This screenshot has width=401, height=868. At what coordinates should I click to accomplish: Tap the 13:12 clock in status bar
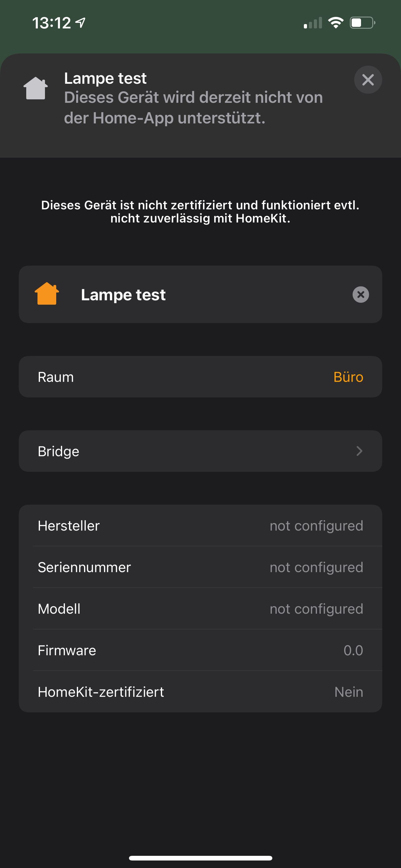tap(52, 23)
